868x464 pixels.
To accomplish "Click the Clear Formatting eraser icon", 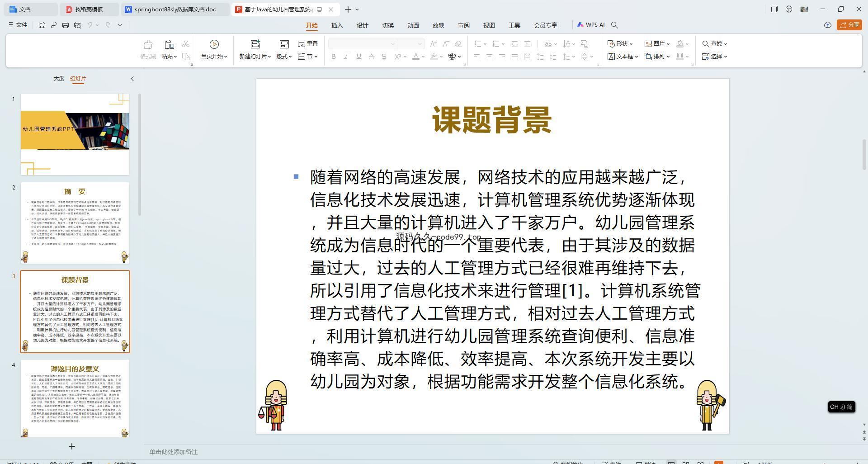I will point(458,44).
